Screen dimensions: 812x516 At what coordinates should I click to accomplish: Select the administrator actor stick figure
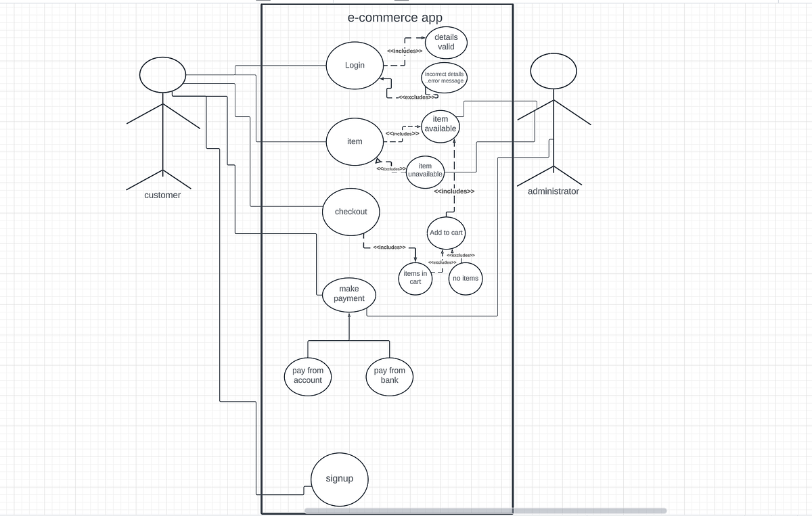[x=553, y=122]
